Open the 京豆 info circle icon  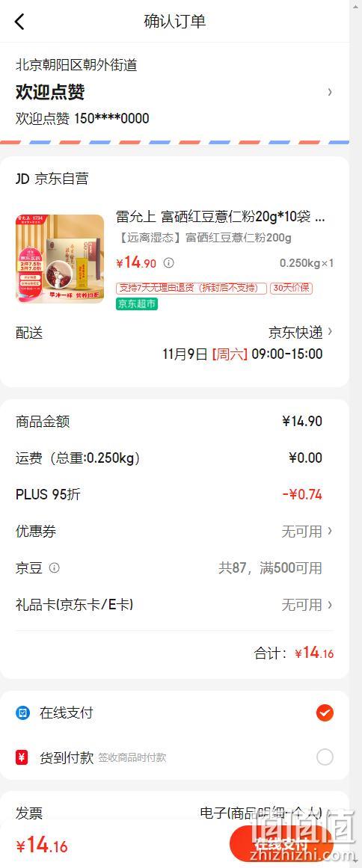[x=55, y=568]
